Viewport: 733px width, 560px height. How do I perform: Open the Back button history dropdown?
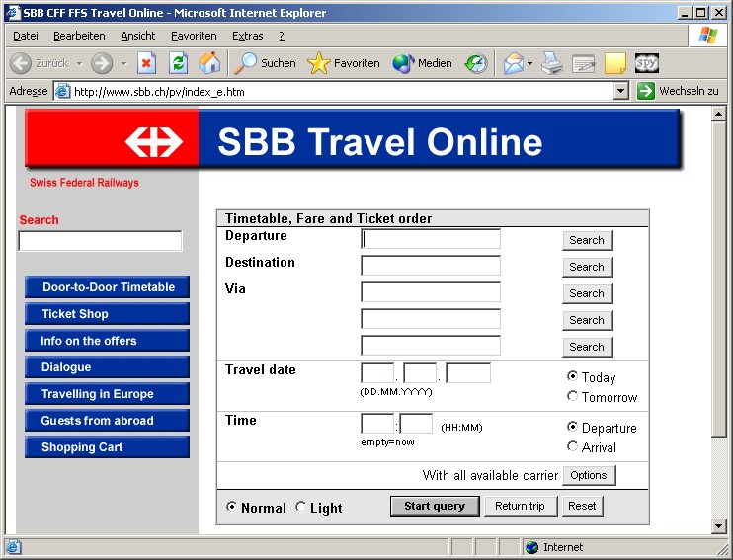79,63
